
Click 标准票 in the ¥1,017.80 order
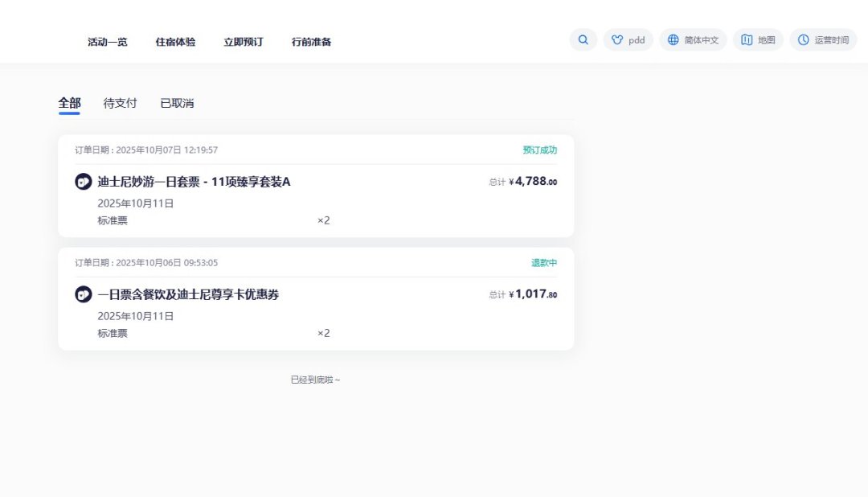click(x=113, y=333)
